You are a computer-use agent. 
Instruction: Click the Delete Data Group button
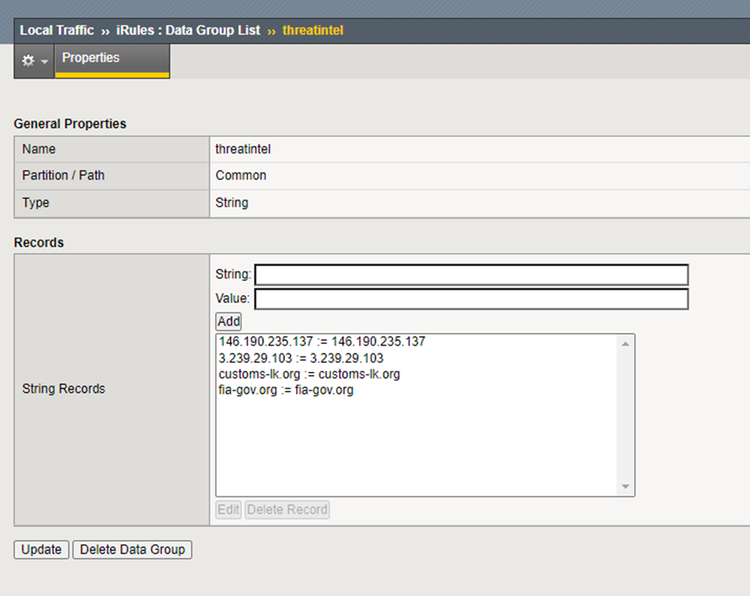pyautogui.click(x=132, y=550)
